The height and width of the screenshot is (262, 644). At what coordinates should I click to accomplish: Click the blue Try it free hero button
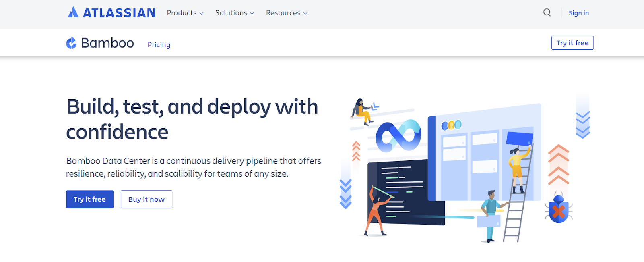90,199
